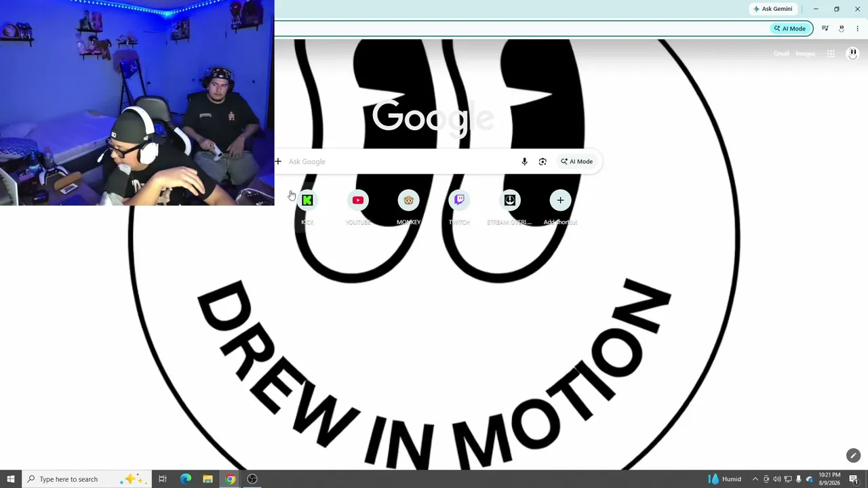The width and height of the screenshot is (868, 488).
Task: Restore down the Chrome window
Action: [x=837, y=9]
